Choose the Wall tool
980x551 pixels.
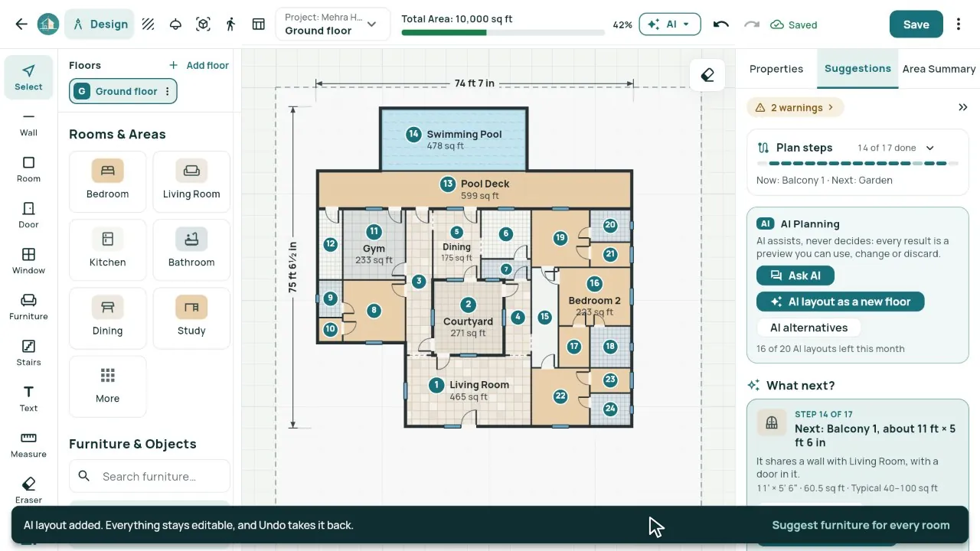[28, 123]
